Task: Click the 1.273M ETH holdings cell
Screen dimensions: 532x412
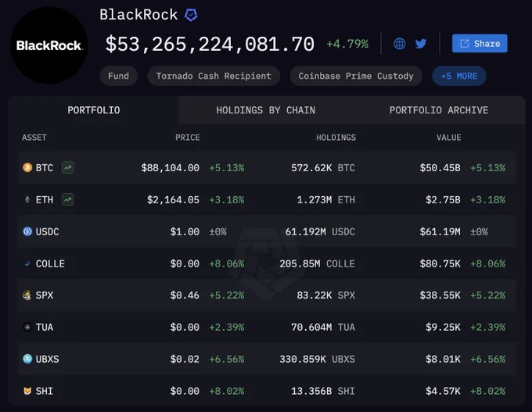Action: coord(326,199)
